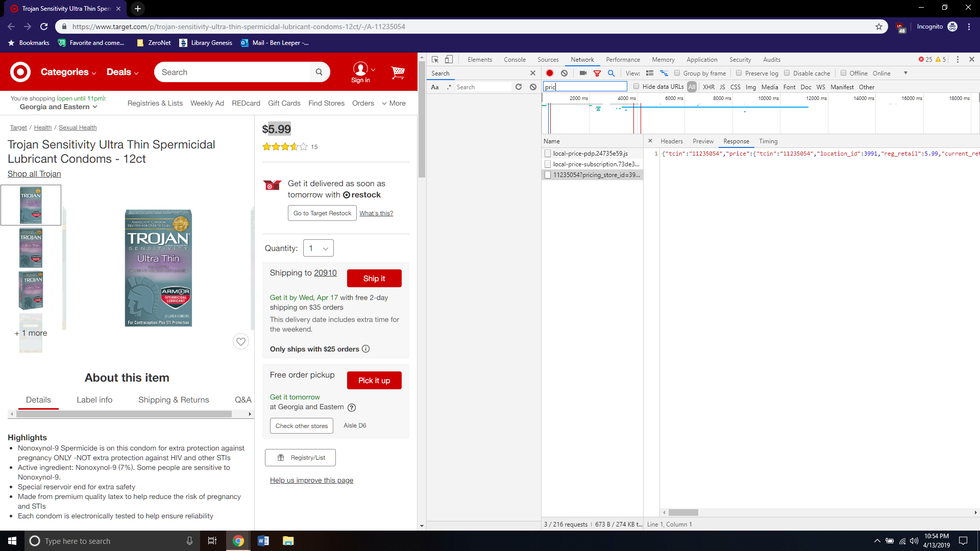The height and width of the screenshot is (551, 980).
Task: Open the network throttling dropdown arrow
Action: (x=905, y=73)
